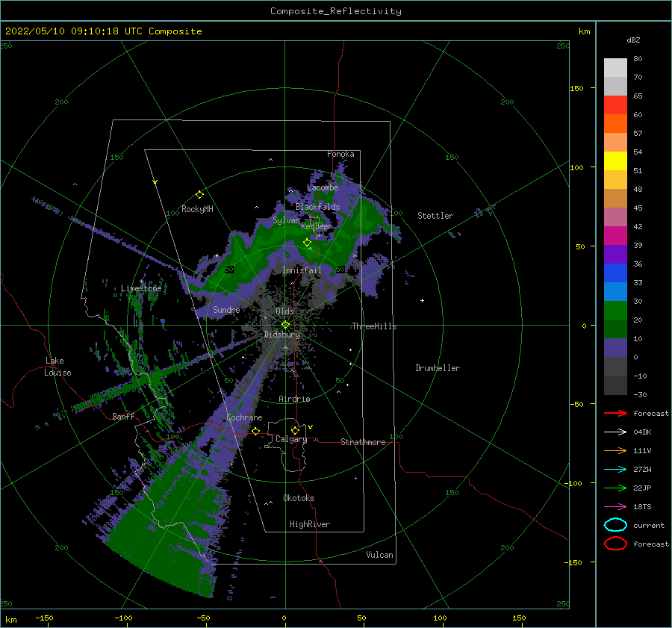
Task: Click the Airdrie label
Action: pyautogui.click(x=294, y=399)
